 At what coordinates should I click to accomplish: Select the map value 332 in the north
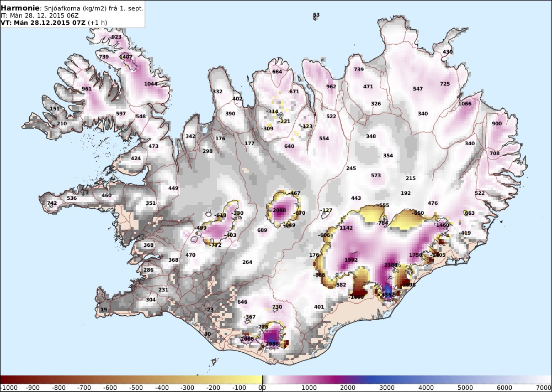tap(217, 91)
